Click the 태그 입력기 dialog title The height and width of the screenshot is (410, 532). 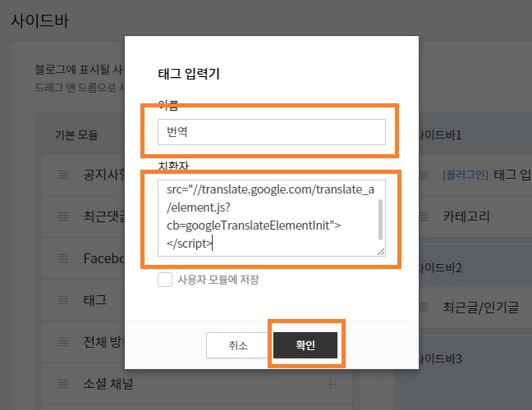point(189,74)
